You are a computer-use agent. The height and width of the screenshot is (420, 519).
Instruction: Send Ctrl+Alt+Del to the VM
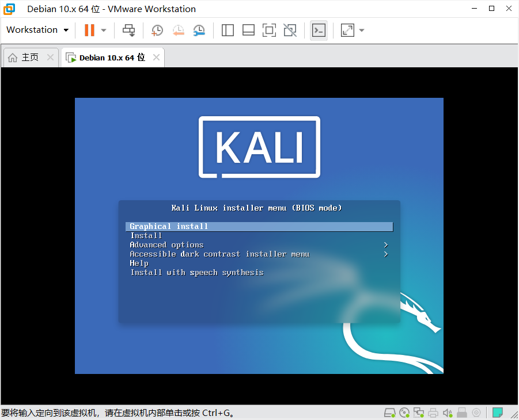(129, 30)
